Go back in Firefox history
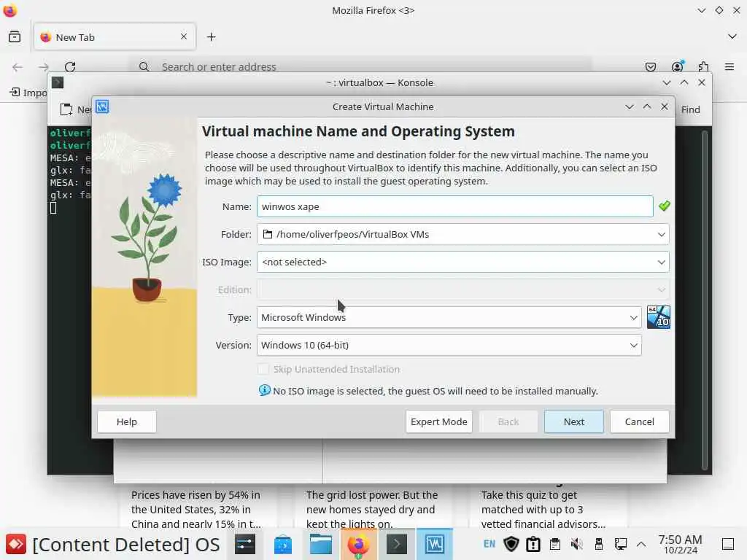This screenshot has width=747, height=560. pyautogui.click(x=18, y=67)
